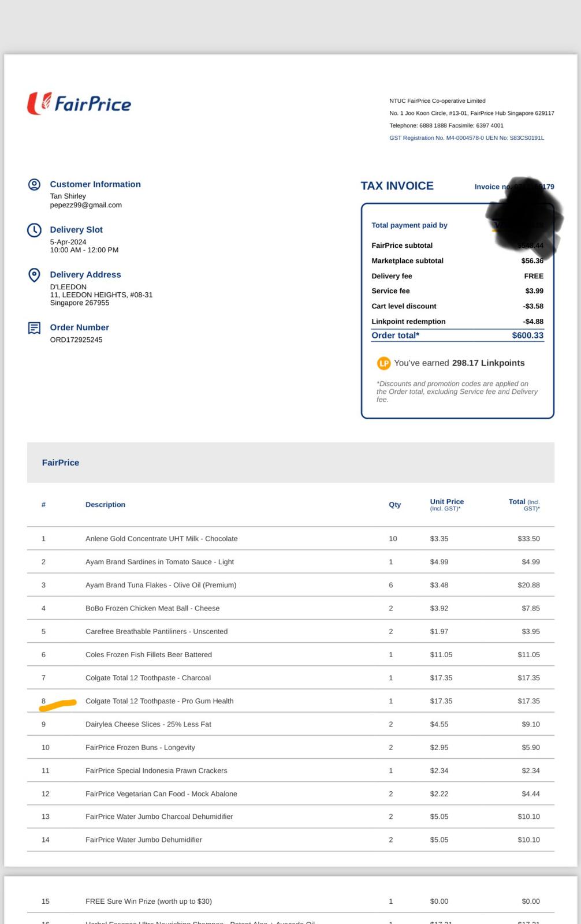
Task: Select Ayam Brand Sardines in Tomato Sauce row
Action: 290,562
